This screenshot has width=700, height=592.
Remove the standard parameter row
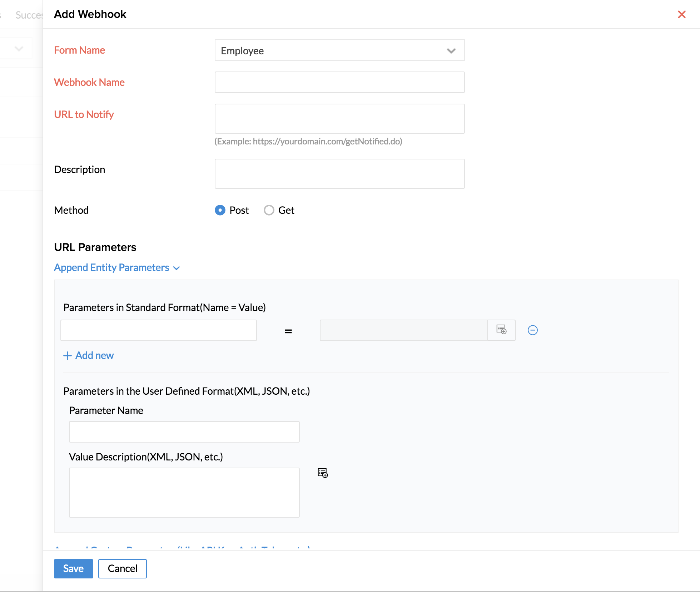point(532,330)
